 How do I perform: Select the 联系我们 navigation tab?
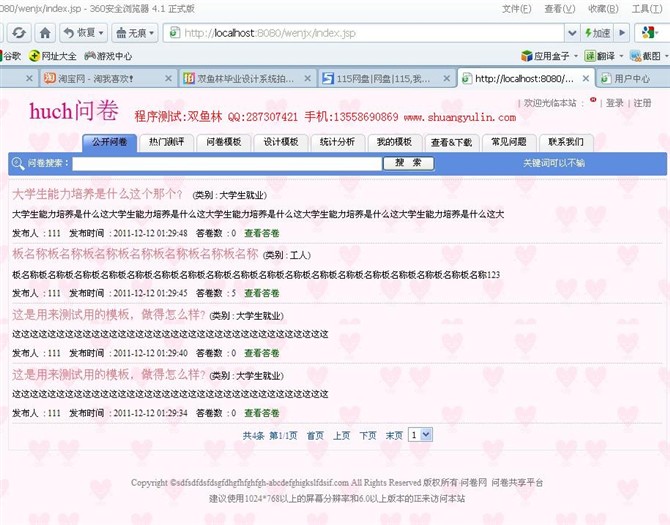pyautogui.click(x=566, y=143)
